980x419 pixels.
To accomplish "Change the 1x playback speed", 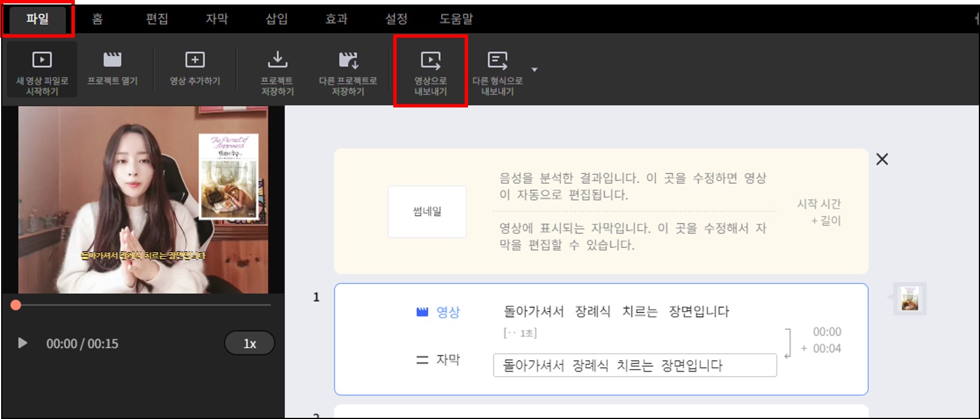I will (250, 344).
